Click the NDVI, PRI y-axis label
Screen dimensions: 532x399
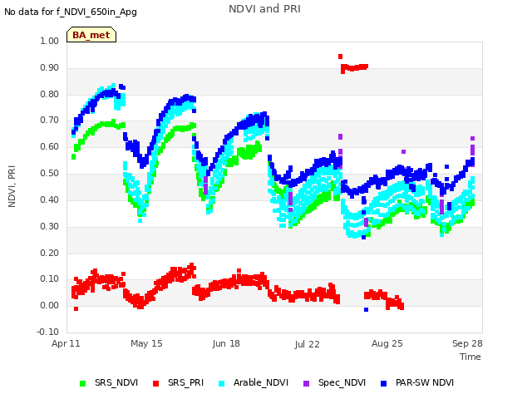pos(12,186)
